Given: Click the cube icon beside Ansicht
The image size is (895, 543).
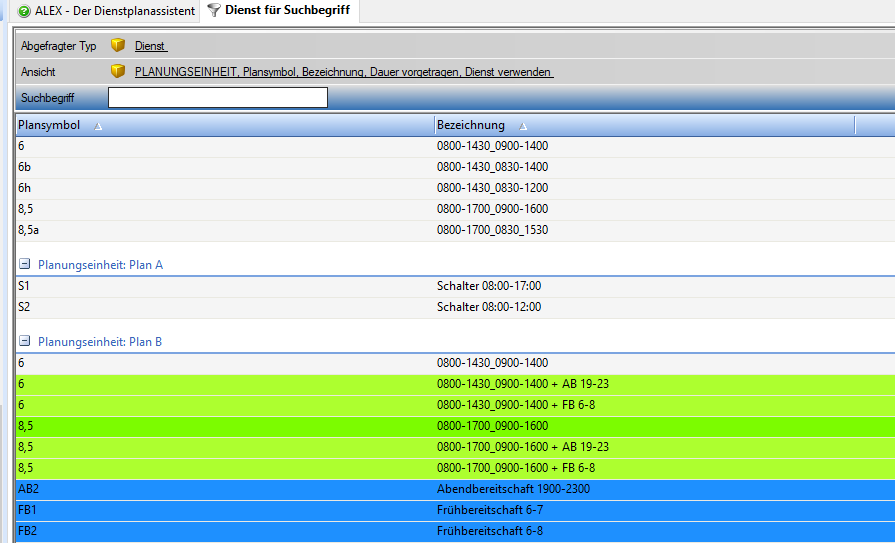Looking at the screenshot, I should (x=118, y=72).
